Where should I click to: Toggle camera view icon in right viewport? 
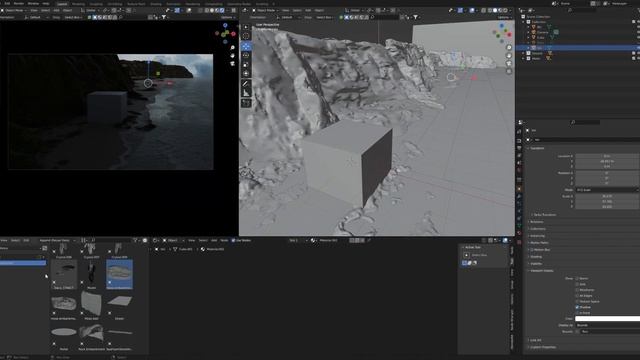pos(509,63)
